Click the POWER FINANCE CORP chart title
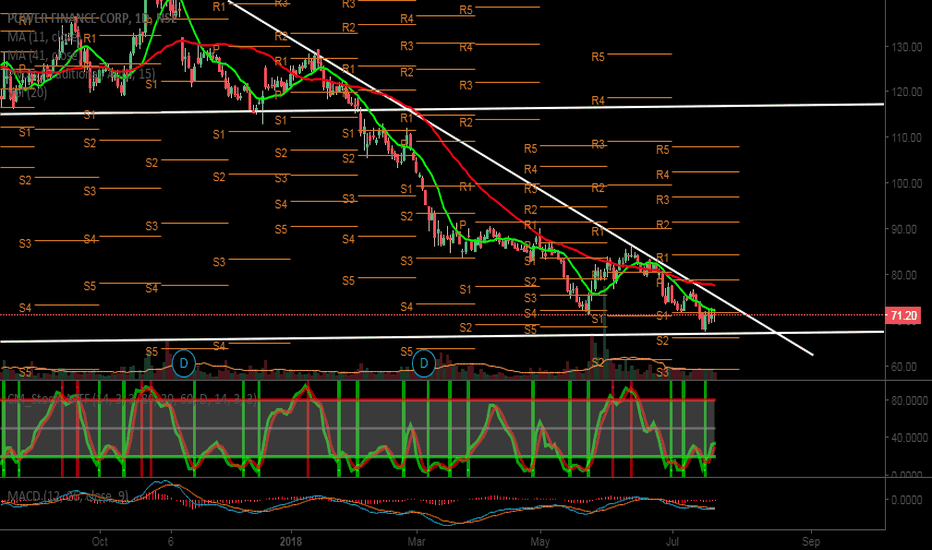This screenshot has height=550, width=932. point(92,18)
